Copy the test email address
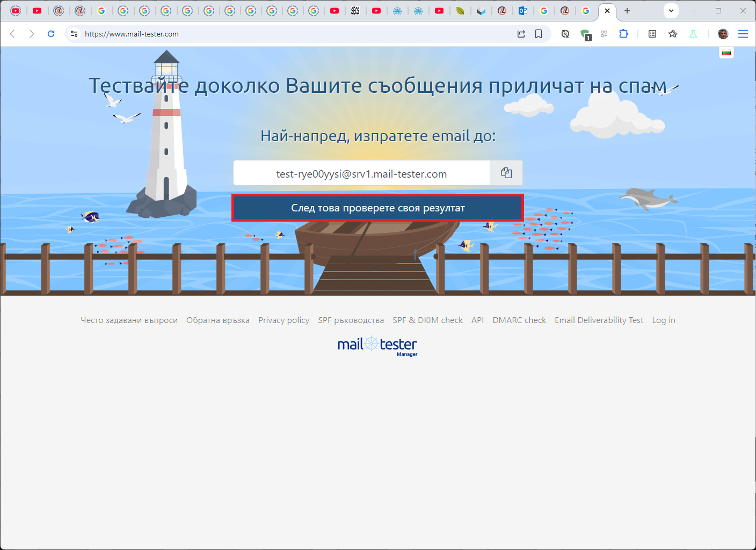Screen dimensions: 756x550 pos(506,173)
